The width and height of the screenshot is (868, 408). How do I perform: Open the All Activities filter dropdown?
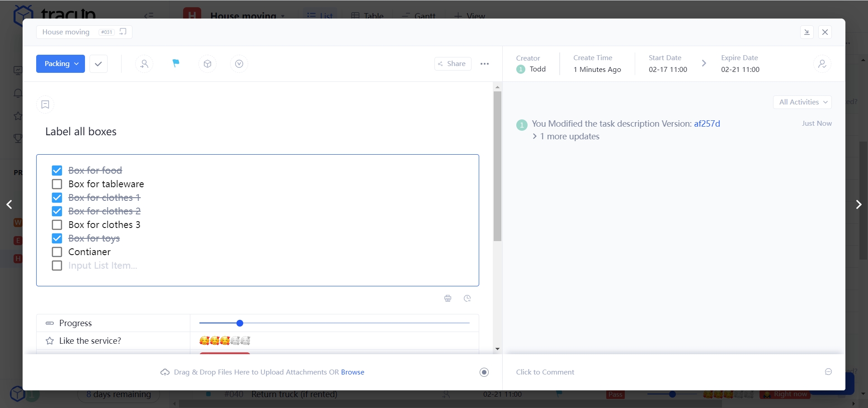click(802, 102)
